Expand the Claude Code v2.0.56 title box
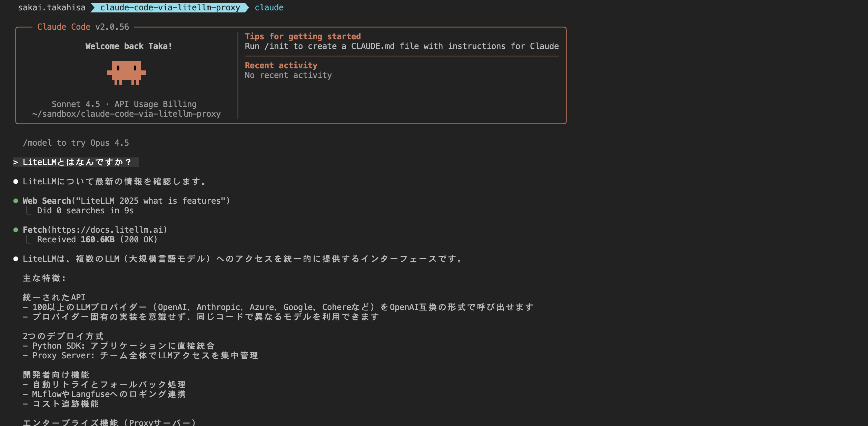Image resolution: width=868 pixels, height=426 pixels. coord(83,27)
